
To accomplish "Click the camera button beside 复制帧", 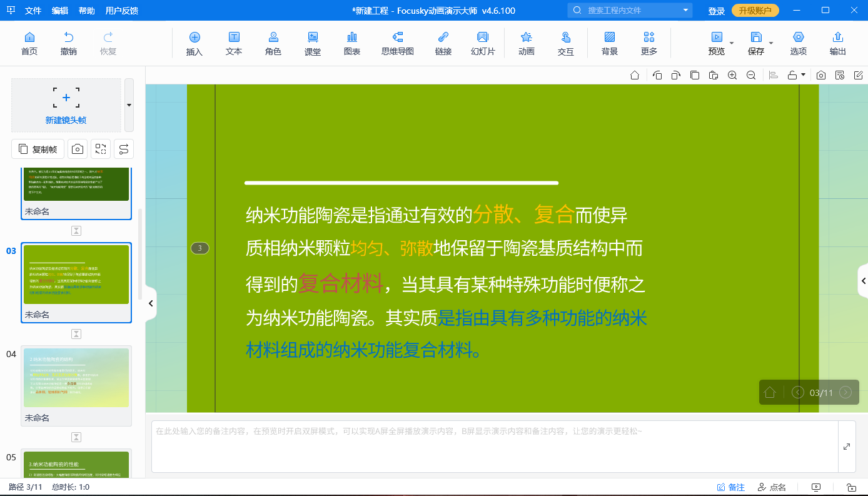I will point(78,149).
